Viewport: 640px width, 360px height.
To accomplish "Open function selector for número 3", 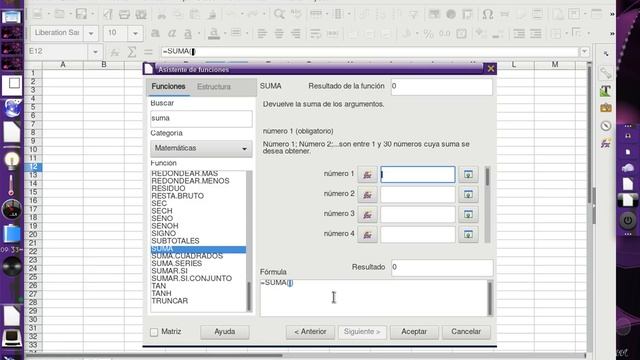I will pyautogui.click(x=367, y=215).
